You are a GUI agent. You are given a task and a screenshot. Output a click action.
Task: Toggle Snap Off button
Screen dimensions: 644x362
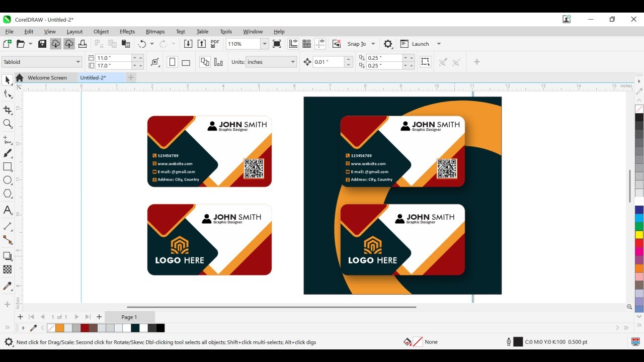tap(337, 44)
